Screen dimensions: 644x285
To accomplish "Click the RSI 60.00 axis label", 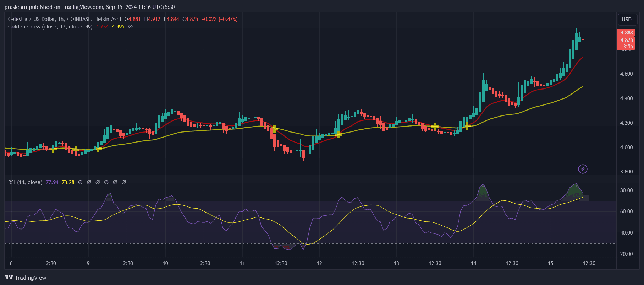I will coord(626,211).
